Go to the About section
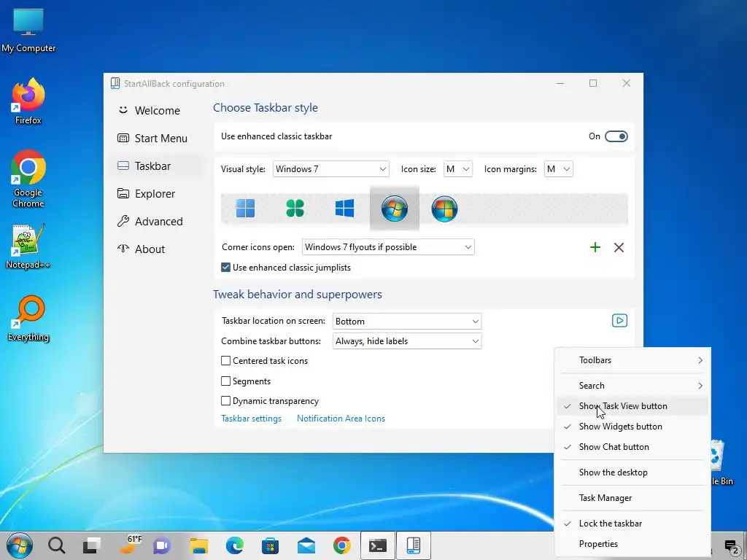 coord(157,249)
